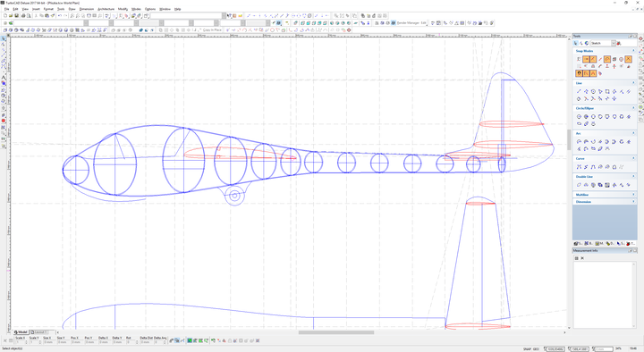Click the New file icon

pyautogui.click(x=5, y=15)
